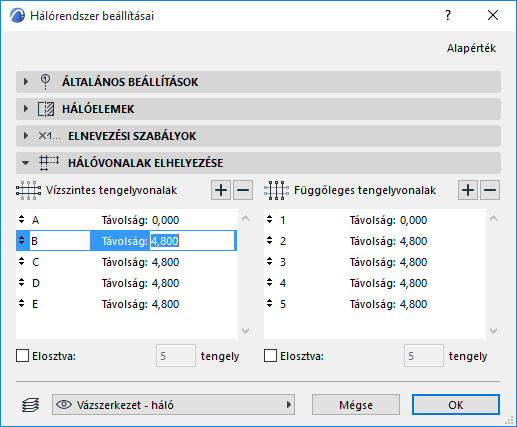Close the Hálórendszer beállításai dialog
This screenshot has height=427, width=517.
493,15
